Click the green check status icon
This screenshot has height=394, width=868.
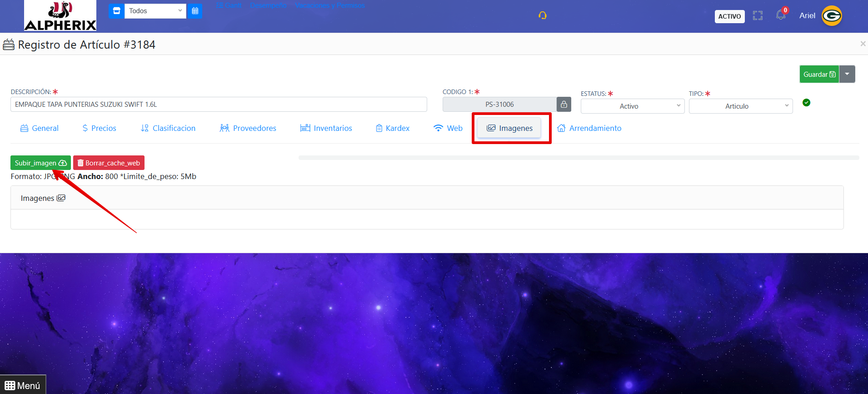806,103
